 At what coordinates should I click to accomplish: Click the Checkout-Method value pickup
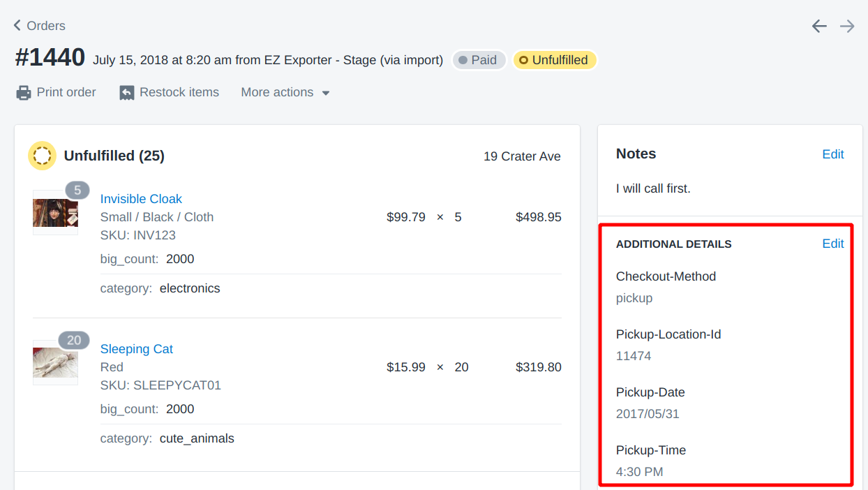634,298
